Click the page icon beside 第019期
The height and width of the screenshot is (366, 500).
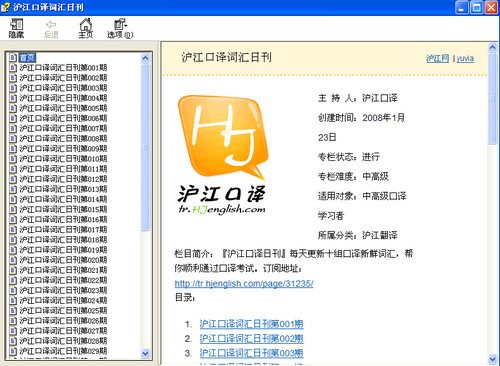tap(13, 250)
